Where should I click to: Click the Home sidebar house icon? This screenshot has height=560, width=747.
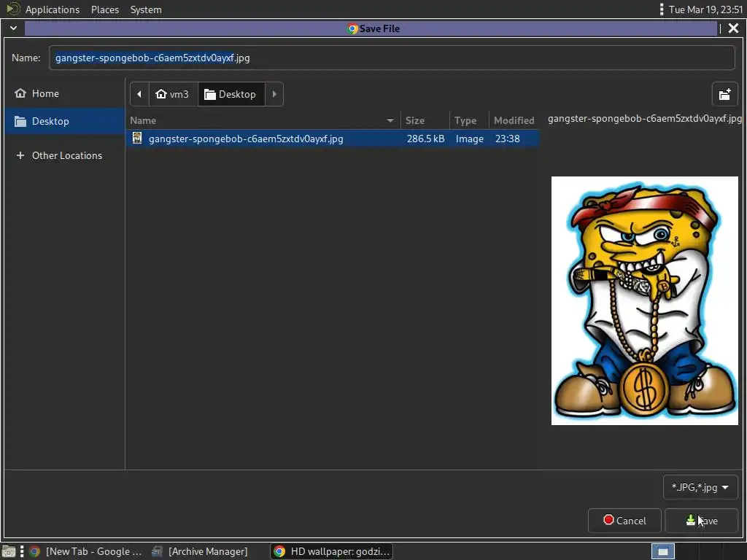[x=20, y=93]
